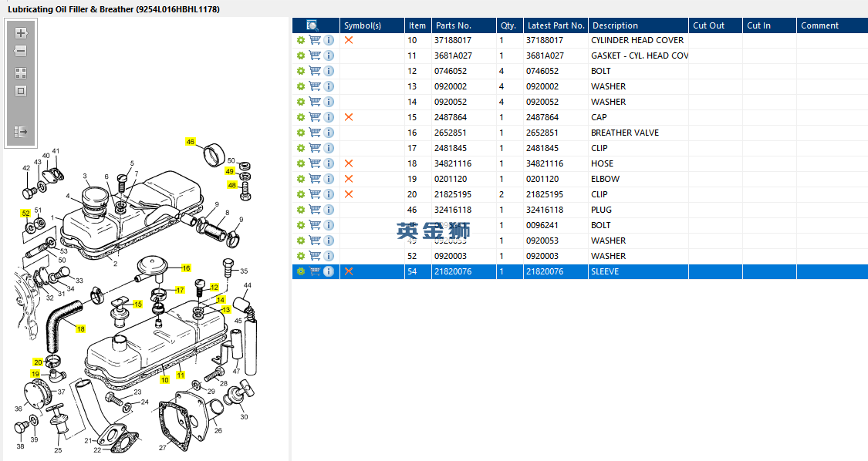Open the four-square thumbnail view icon
The width and height of the screenshot is (868, 461).
tap(21, 73)
